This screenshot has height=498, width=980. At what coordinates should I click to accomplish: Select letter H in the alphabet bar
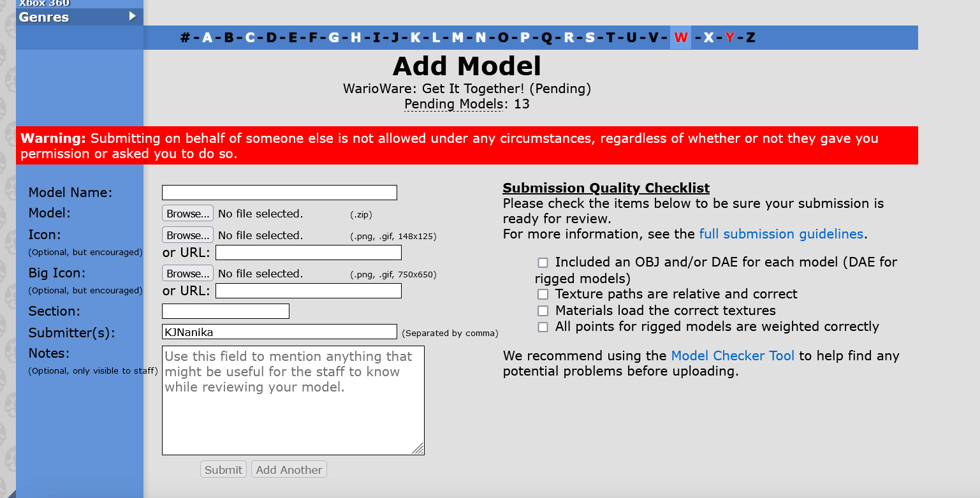[356, 38]
